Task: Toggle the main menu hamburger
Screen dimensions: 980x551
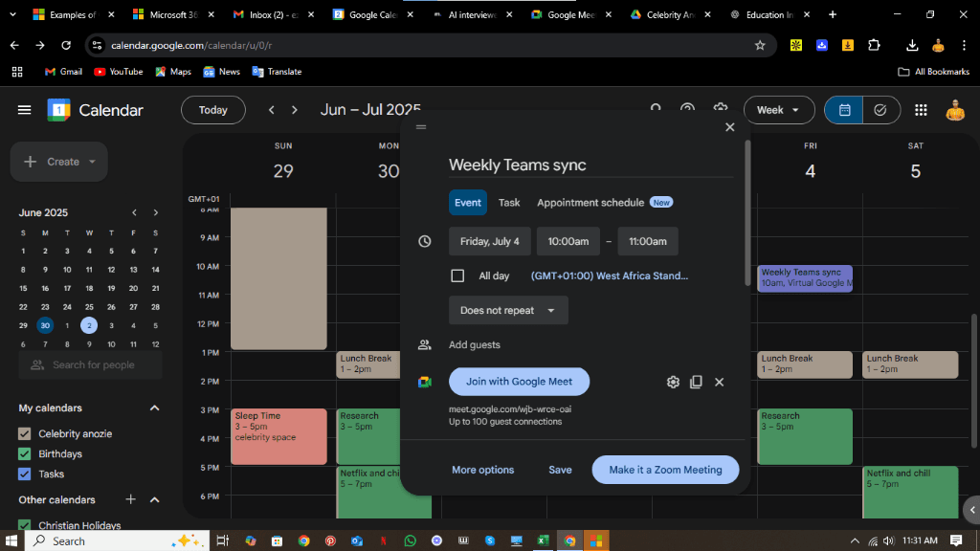Action: coord(25,110)
